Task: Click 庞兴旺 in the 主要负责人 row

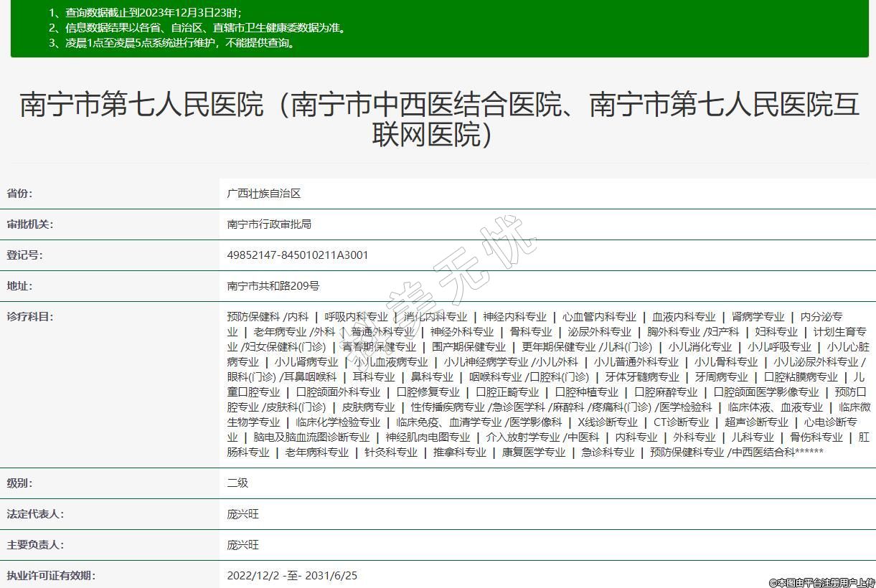Action: (x=242, y=545)
